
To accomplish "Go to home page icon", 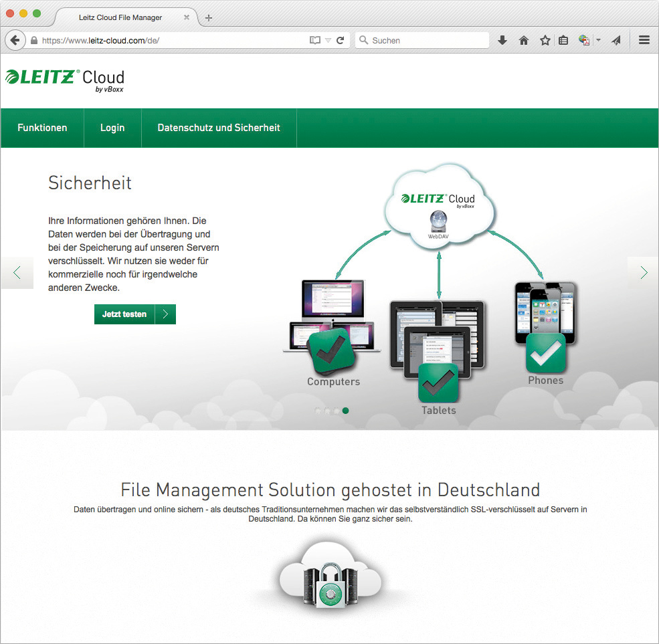I will (x=524, y=40).
